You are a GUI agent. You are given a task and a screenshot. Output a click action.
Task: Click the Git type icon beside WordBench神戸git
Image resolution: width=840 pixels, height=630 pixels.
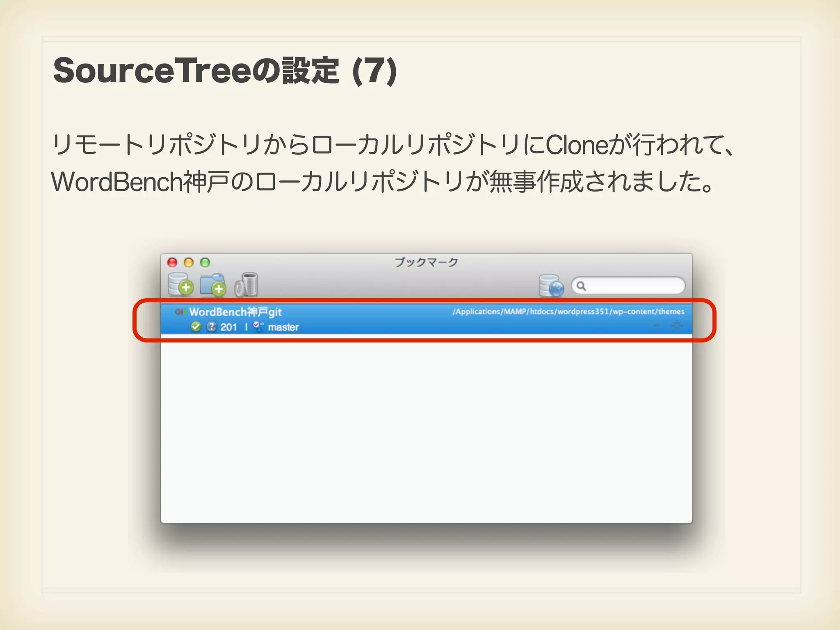(x=180, y=312)
